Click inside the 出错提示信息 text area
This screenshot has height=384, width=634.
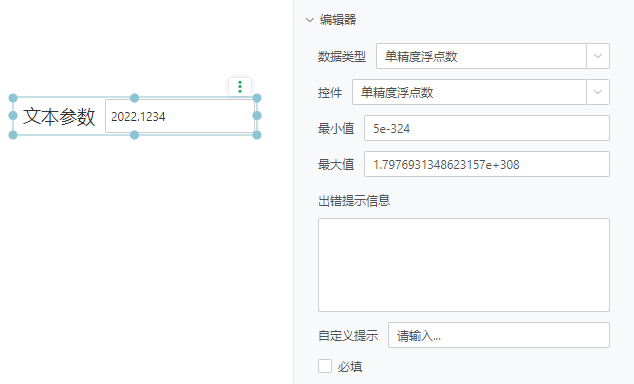(464, 265)
